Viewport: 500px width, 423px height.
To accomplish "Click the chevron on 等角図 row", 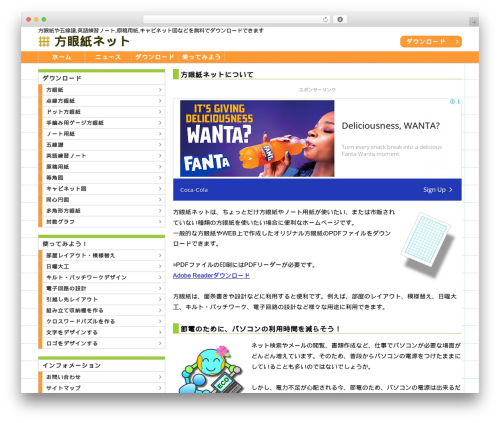I will (160, 178).
